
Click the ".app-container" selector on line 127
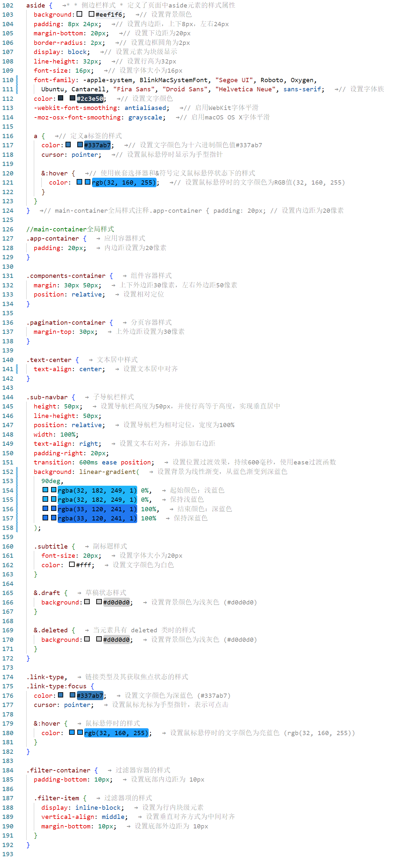[x=53, y=239]
